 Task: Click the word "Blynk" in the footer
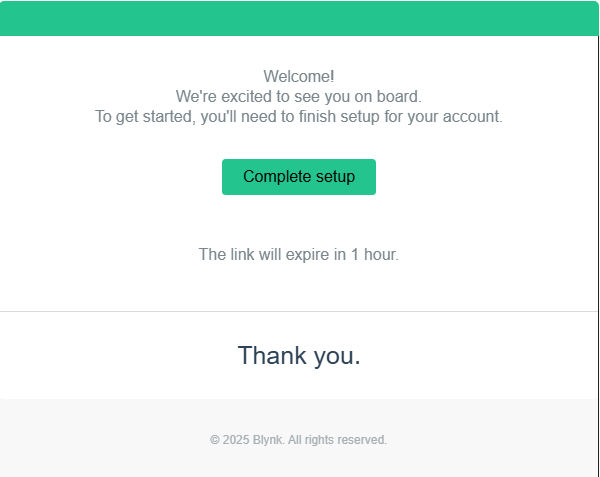268,440
